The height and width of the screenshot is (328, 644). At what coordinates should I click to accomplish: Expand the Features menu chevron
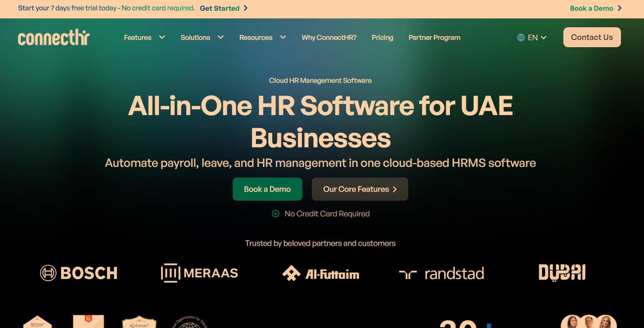pyautogui.click(x=162, y=37)
